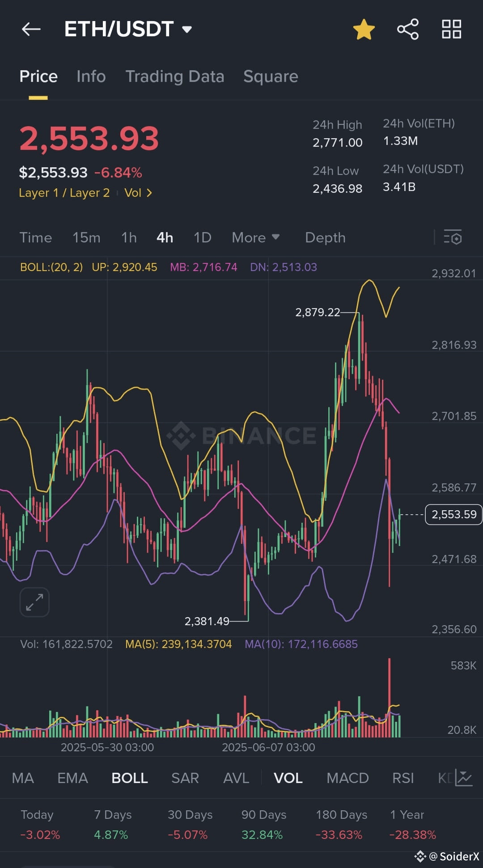Open the Vol chevron link
The width and height of the screenshot is (483, 868).
(x=138, y=193)
